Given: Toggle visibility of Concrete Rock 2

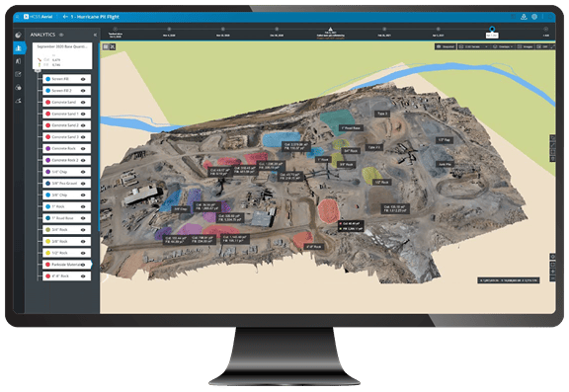Looking at the screenshot, I should [83, 160].
